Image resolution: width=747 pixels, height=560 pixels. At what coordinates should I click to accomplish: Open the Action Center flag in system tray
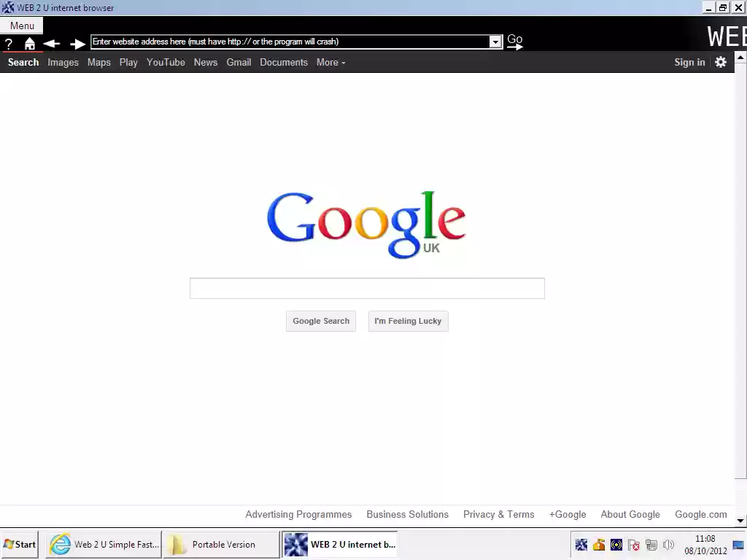click(x=634, y=545)
